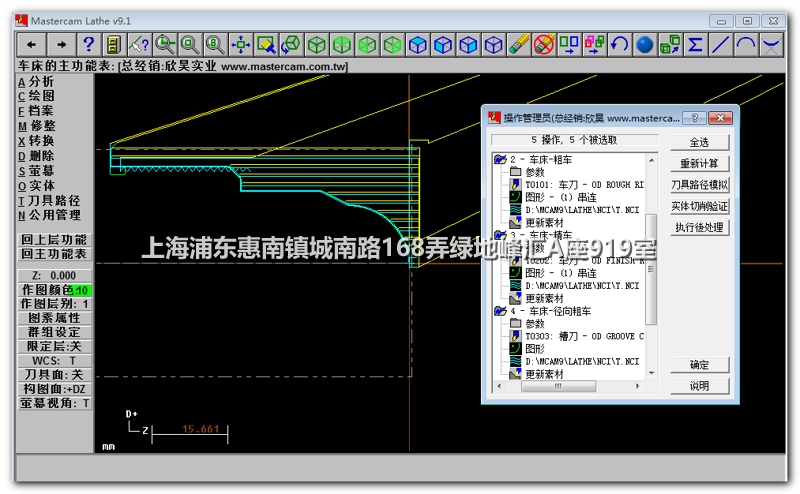Image resolution: width=800 pixels, height=494 pixels.
Task: Expand the '2 - 车床-粗车' operation folder
Action: tap(500, 159)
